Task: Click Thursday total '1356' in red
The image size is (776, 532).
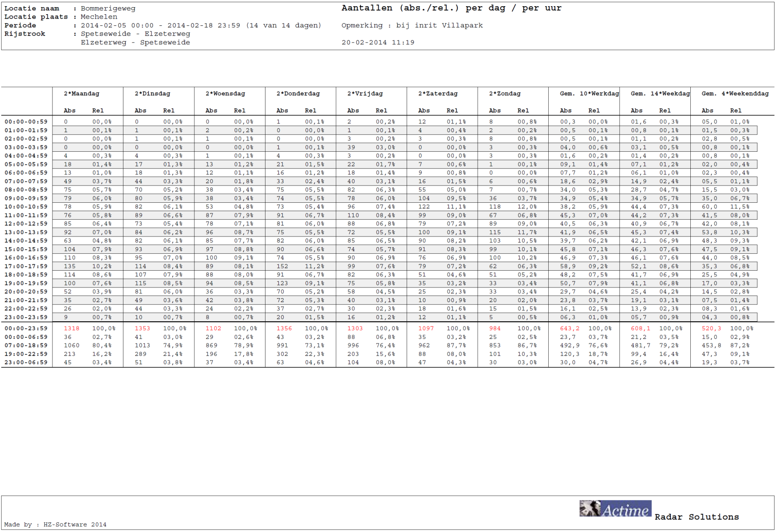Action: (x=284, y=328)
